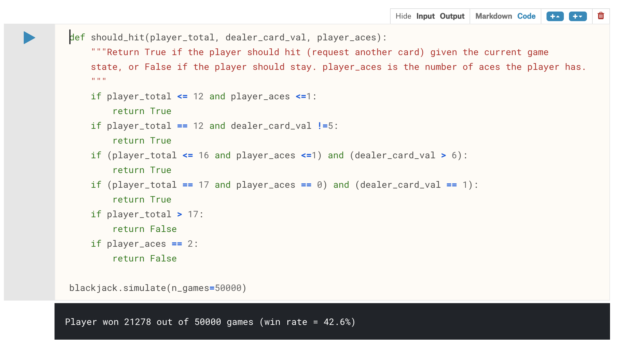
Task: Click the line 'if player_total > 17:'
Action: (x=147, y=214)
